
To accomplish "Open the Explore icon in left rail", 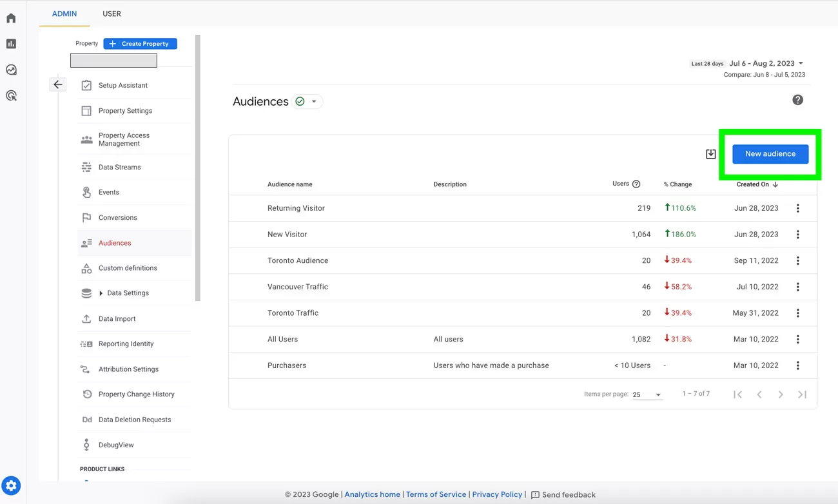I will click(x=11, y=70).
